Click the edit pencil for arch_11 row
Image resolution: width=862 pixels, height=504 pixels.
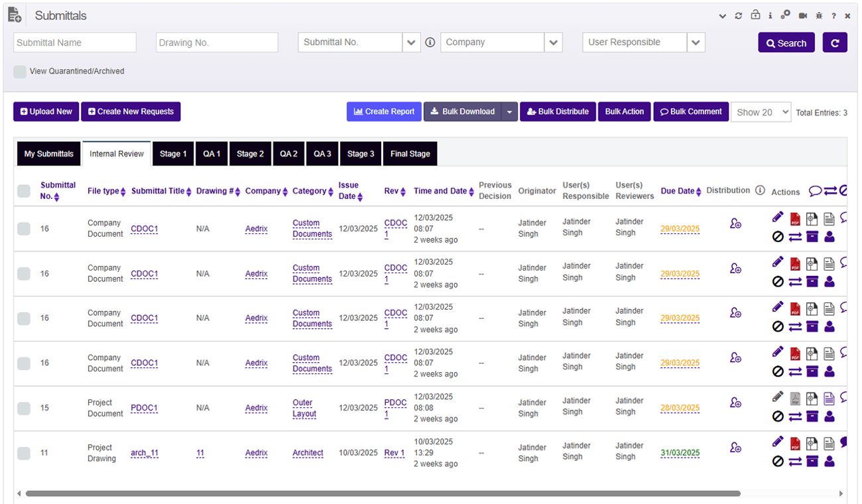point(778,442)
